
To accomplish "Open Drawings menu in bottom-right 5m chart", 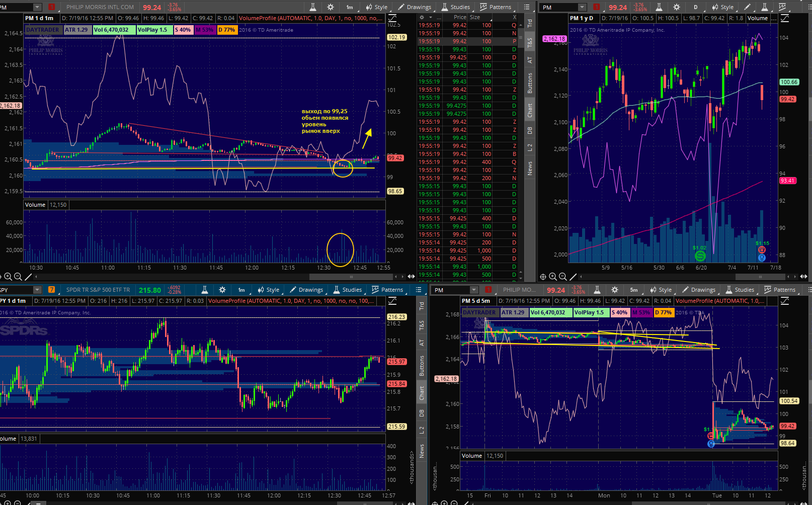I will [699, 290].
